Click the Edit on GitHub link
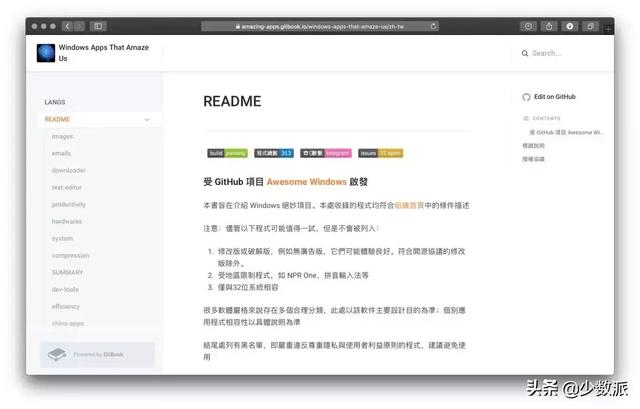The height and width of the screenshot is (409, 640). click(x=555, y=97)
